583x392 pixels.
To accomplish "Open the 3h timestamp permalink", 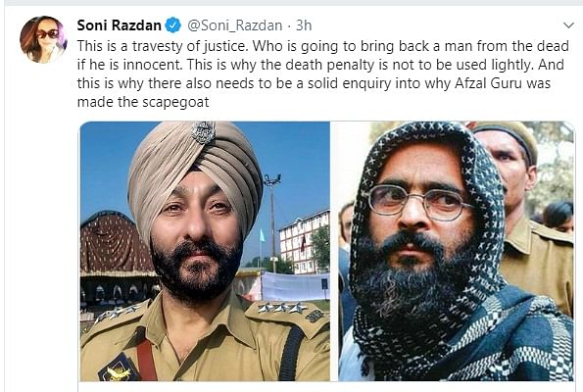I will [x=304, y=25].
